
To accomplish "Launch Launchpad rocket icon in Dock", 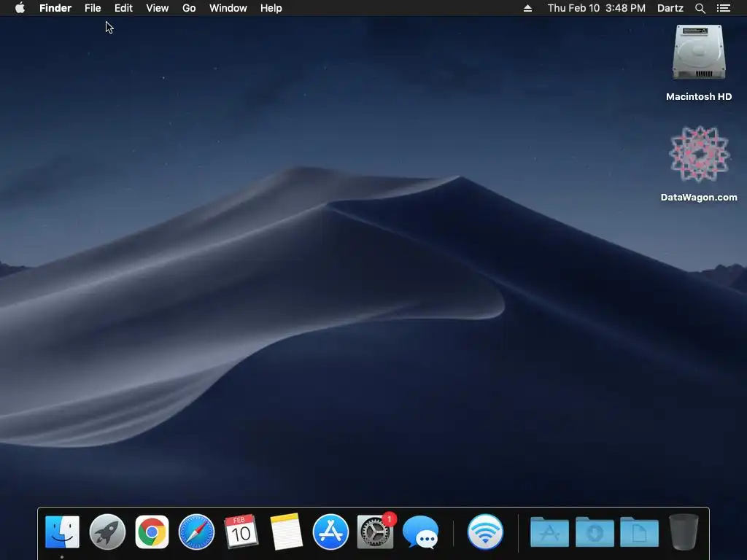I will pyautogui.click(x=107, y=532).
